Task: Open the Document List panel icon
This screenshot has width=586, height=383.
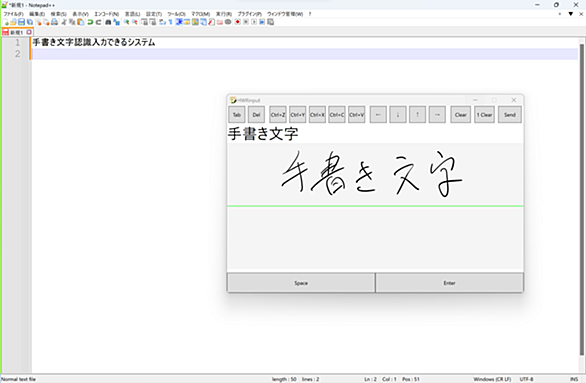Action: coord(203,22)
